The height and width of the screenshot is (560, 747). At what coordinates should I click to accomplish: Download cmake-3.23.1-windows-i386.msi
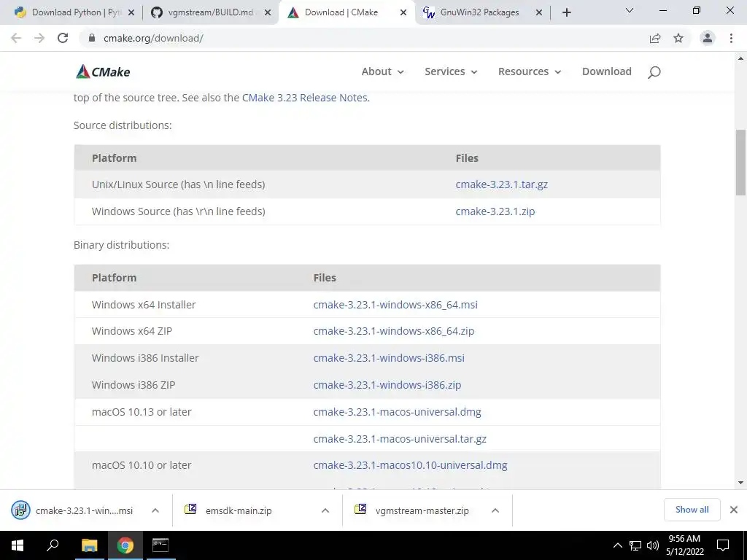pos(389,358)
